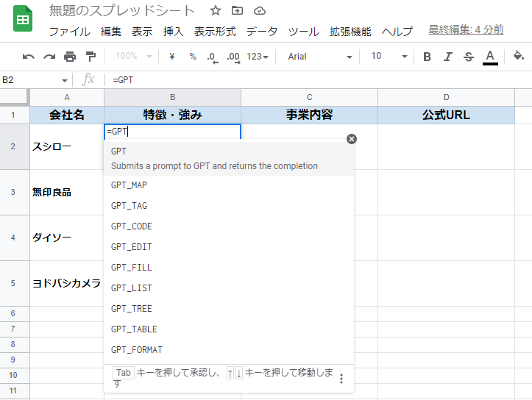Viewport: 532px width, 400px height.
Task: Move the spreadsheet to a folder icon
Action: point(237,11)
